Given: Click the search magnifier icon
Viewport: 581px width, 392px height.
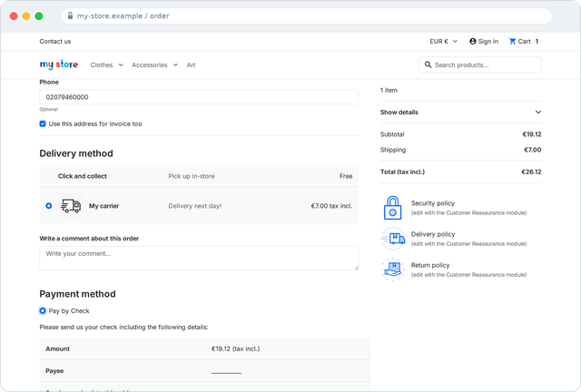Looking at the screenshot, I should coord(428,64).
